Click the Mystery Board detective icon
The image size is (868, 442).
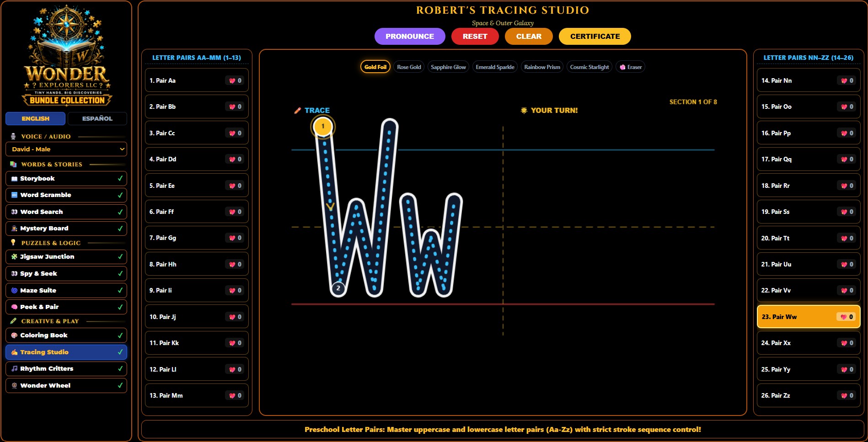pos(14,229)
